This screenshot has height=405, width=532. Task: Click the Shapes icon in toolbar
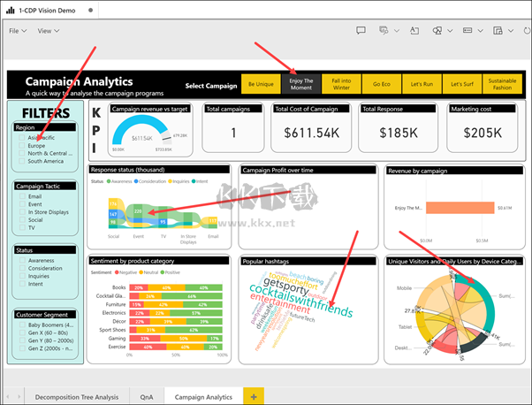click(x=437, y=31)
